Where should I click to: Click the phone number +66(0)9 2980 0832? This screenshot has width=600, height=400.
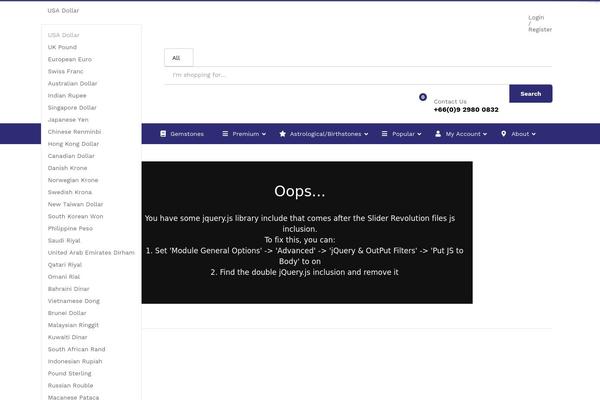coord(466,109)
